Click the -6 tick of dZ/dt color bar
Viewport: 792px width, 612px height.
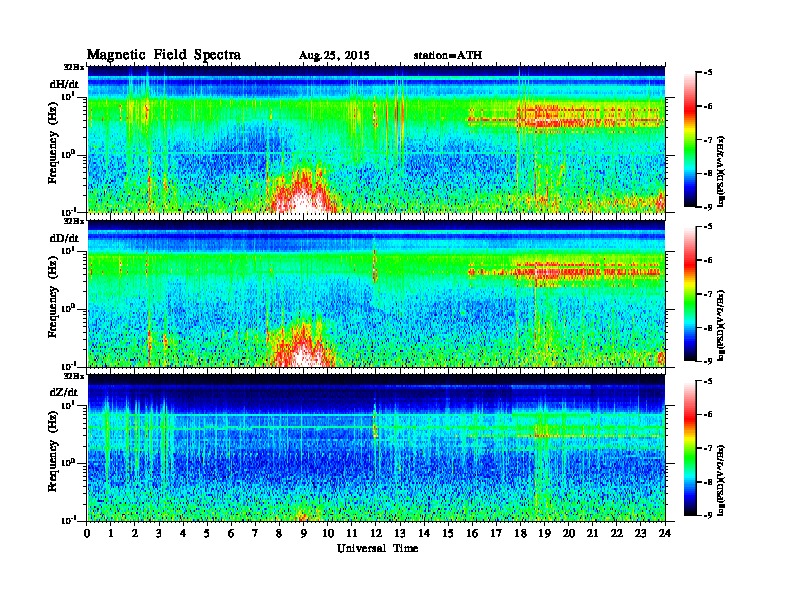coord(708,414)
